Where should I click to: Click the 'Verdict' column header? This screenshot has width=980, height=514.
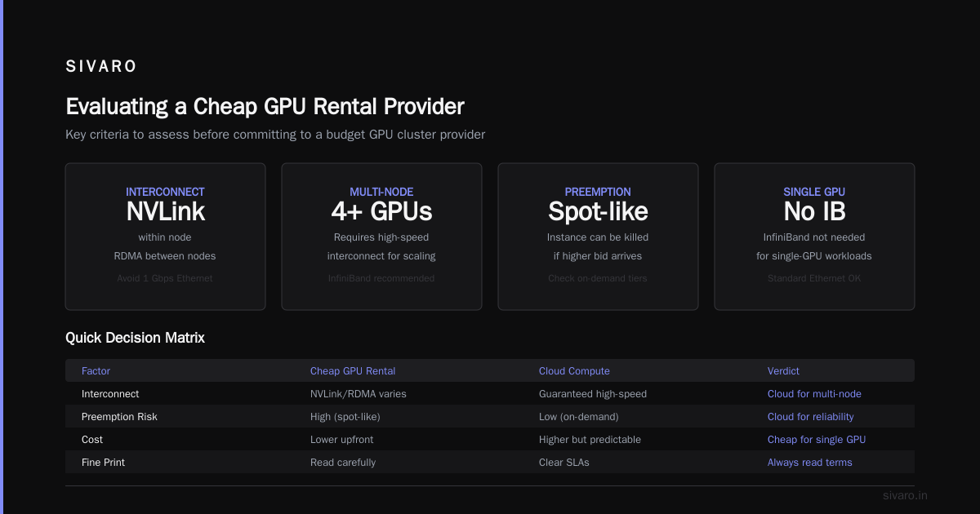click(x=783, y=371)
